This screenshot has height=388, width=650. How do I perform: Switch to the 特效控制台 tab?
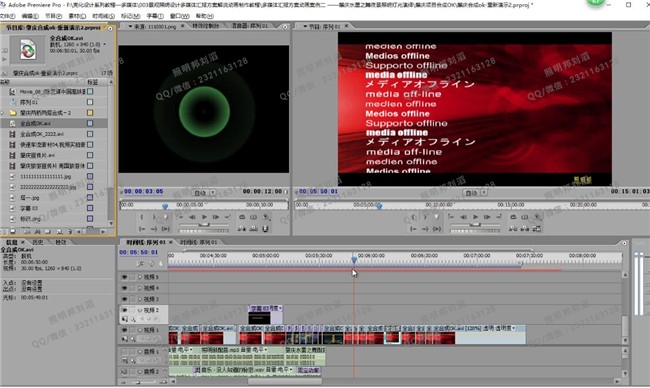click(x=206, y=26)
